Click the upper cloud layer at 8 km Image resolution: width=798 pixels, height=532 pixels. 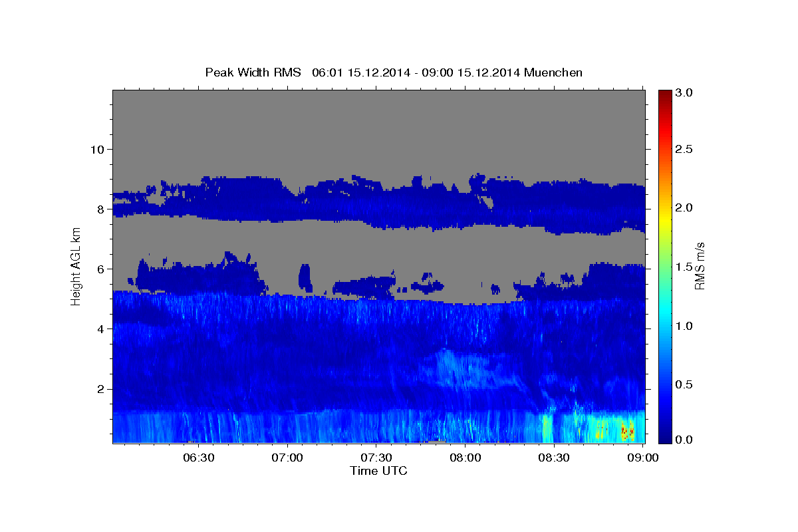378,205
